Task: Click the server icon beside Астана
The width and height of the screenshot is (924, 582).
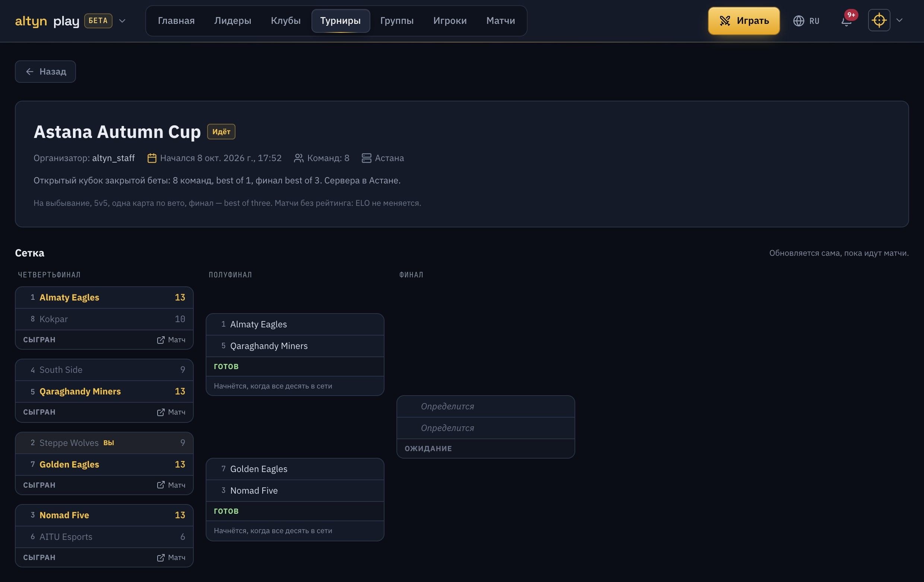Action: click(x=367, y=158)
